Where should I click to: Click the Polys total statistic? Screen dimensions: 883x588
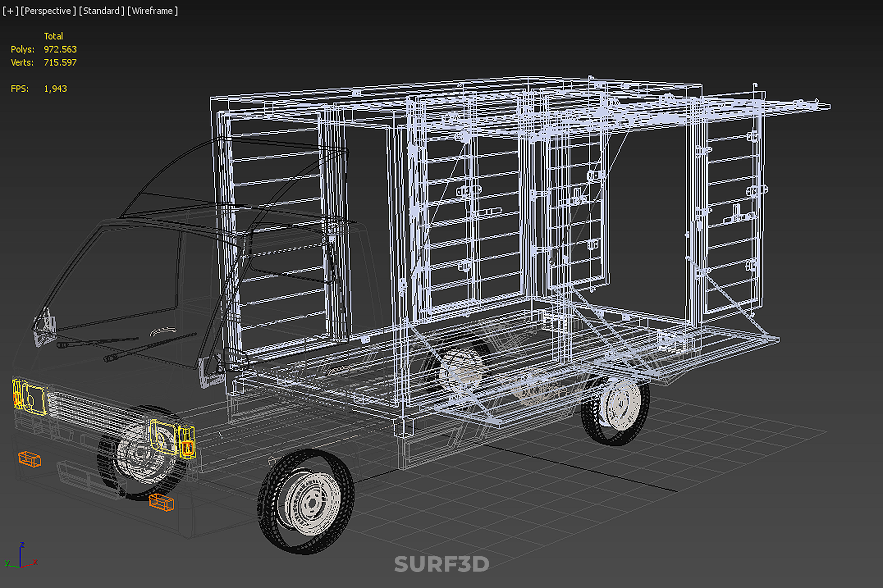coord(60,49)
